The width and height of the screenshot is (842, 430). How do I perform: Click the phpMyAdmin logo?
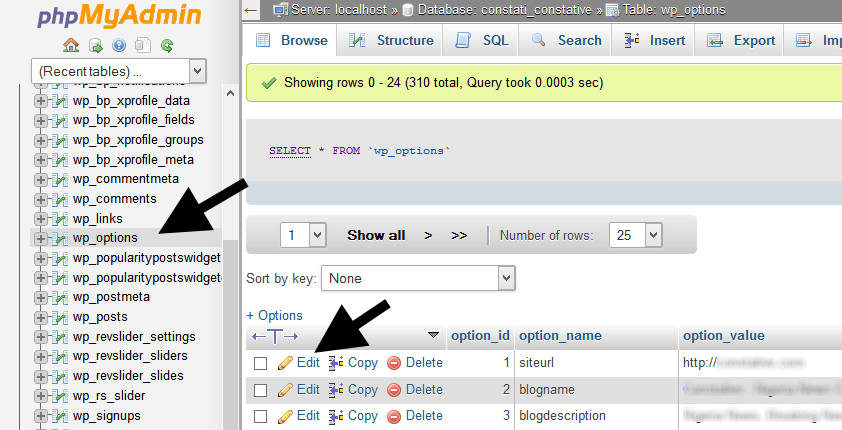119,15
